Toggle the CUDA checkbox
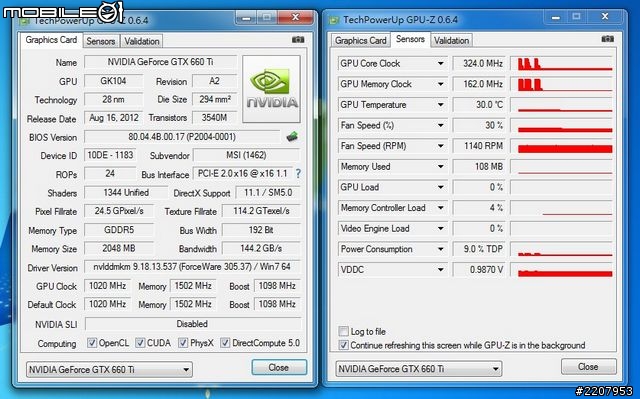 [140, 343]
